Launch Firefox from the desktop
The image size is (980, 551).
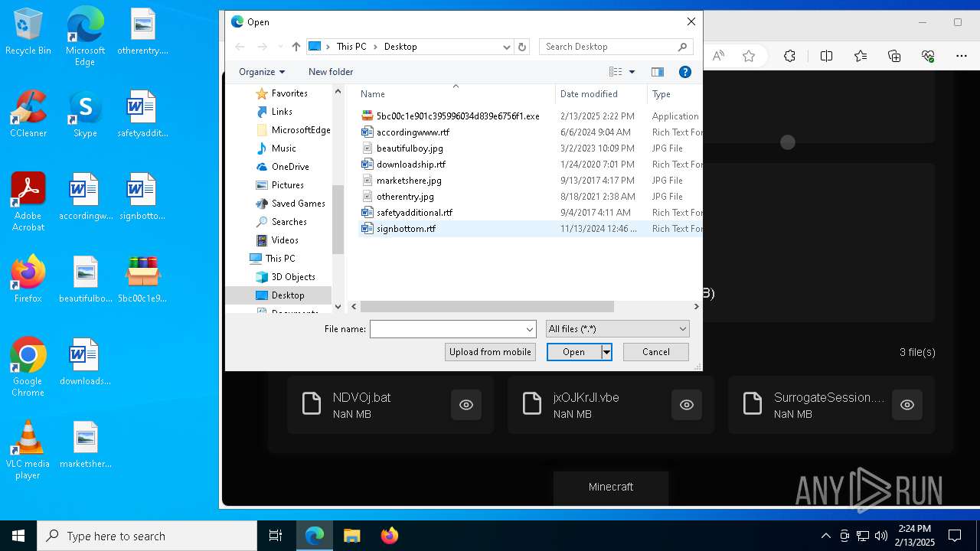coord(28,279)
